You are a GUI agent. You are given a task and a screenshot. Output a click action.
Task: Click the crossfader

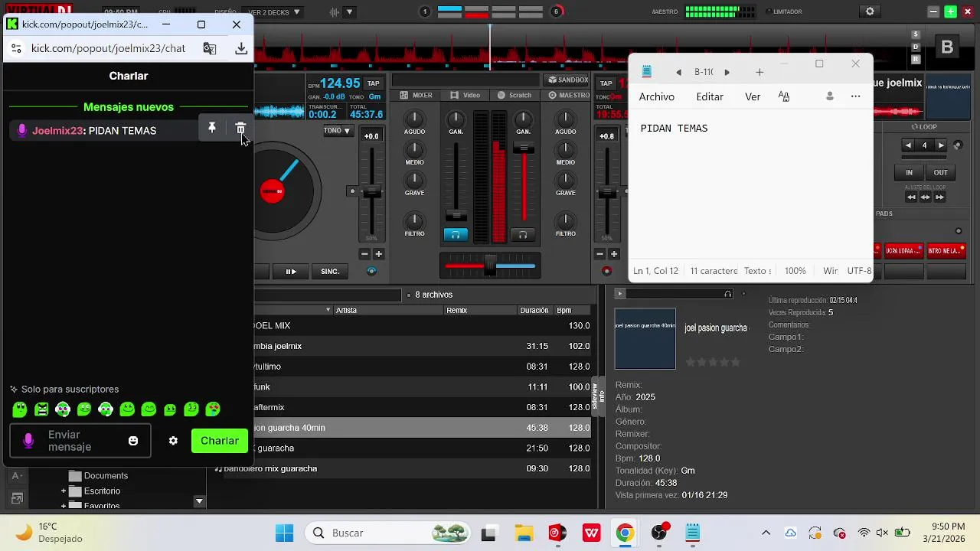pyautogui.click(x=490, y=266)
